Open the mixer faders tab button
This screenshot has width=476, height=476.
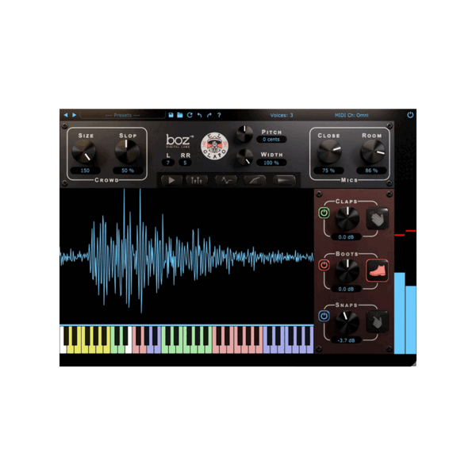197,181
